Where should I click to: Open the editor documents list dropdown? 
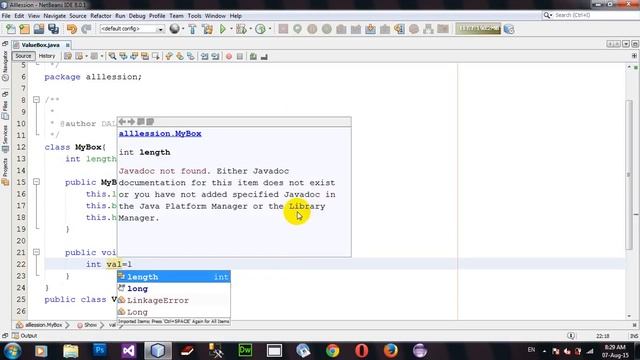pos(626,44)
